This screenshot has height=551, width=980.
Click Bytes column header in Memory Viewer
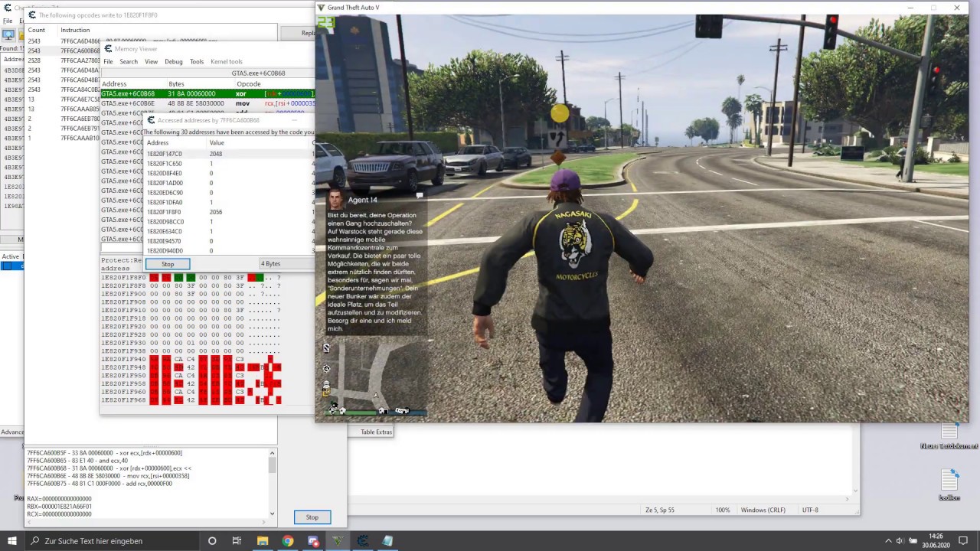[201, 83]
